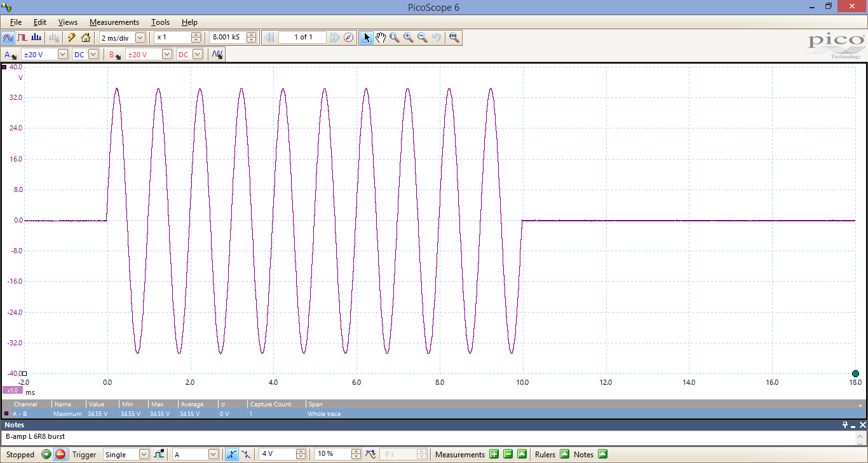Click the x1.0 axis scale button
This screenshot has height=463, width=868.
point(13,390)
